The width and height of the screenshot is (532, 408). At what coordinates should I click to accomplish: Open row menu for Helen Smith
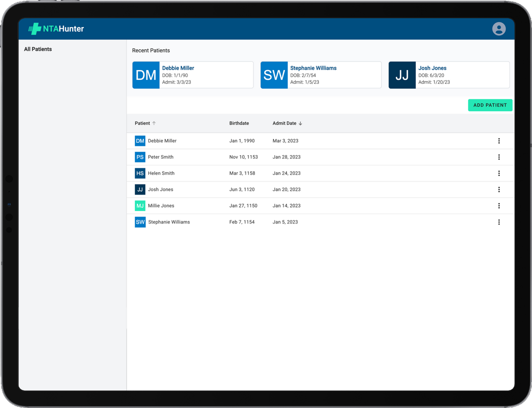tap(499, 173)
